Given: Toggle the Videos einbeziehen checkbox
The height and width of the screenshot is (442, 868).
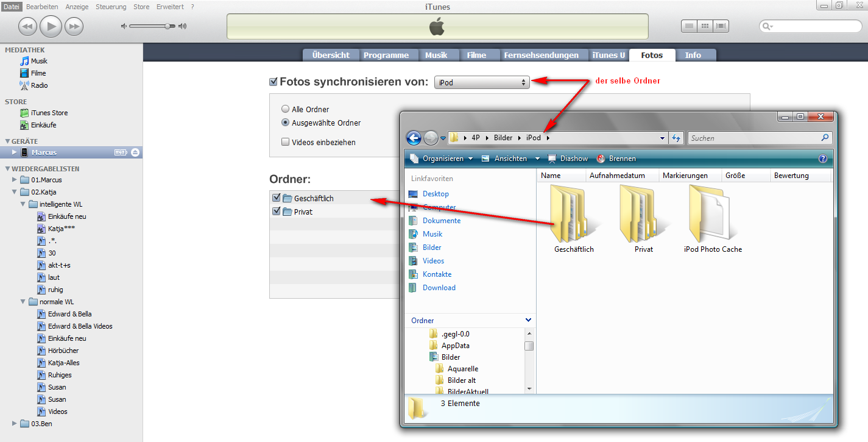Looking at the screenshot, I should [x=285, y=142].
